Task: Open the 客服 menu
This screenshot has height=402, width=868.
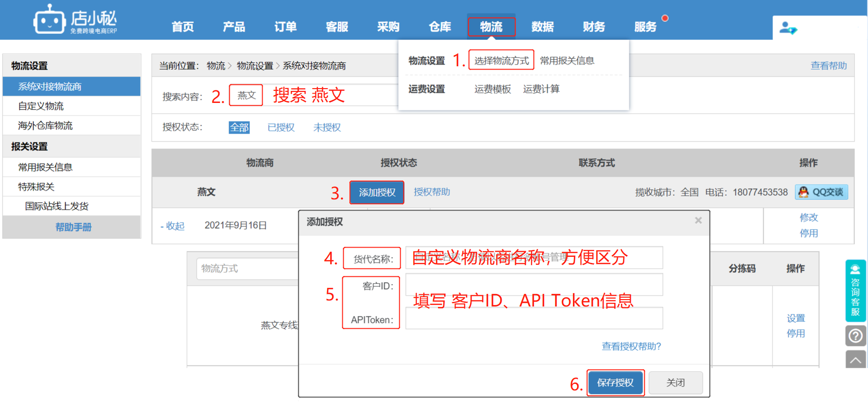Action: click(x=337, y=27)
